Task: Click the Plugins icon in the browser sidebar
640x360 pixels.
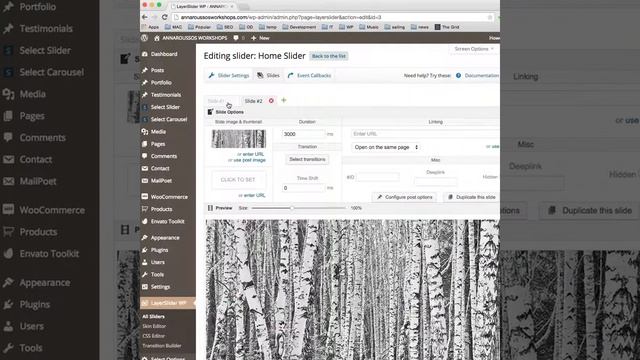Action: [x=144, y=250]
